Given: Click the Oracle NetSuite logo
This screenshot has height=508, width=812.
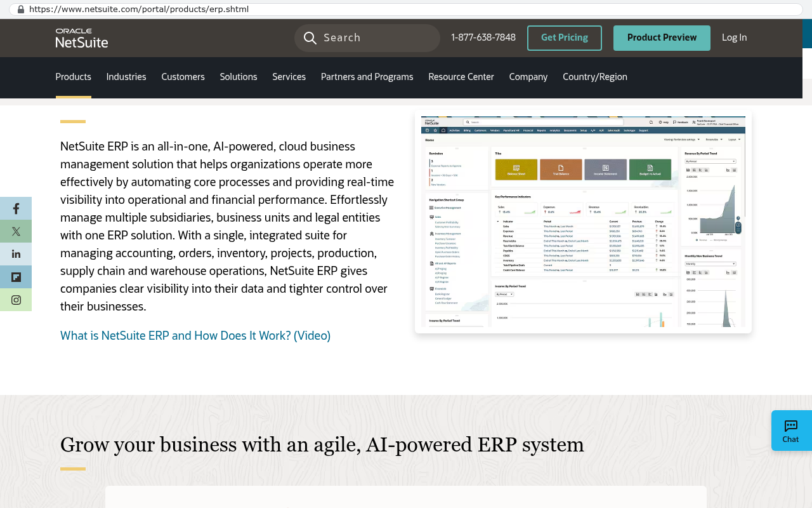Looking at the screenshot, I should (x=82, y=38).
